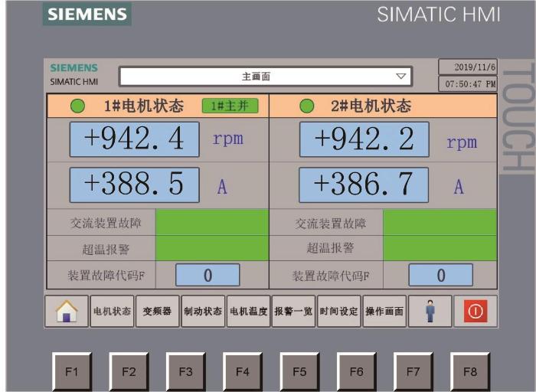Click the green 1# motor status lamp
Viewport: 536px width, 392px height.
coord(77,106)
